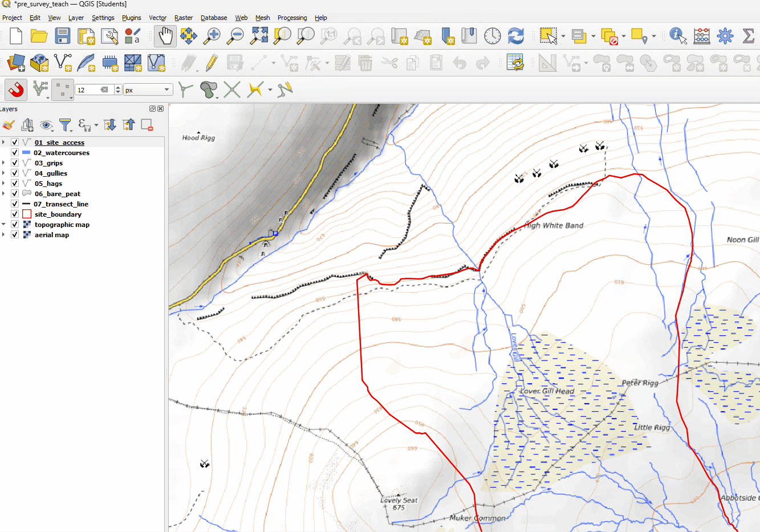Open the Processing menu
Screen dimensions: 760x532
point(292,18)
